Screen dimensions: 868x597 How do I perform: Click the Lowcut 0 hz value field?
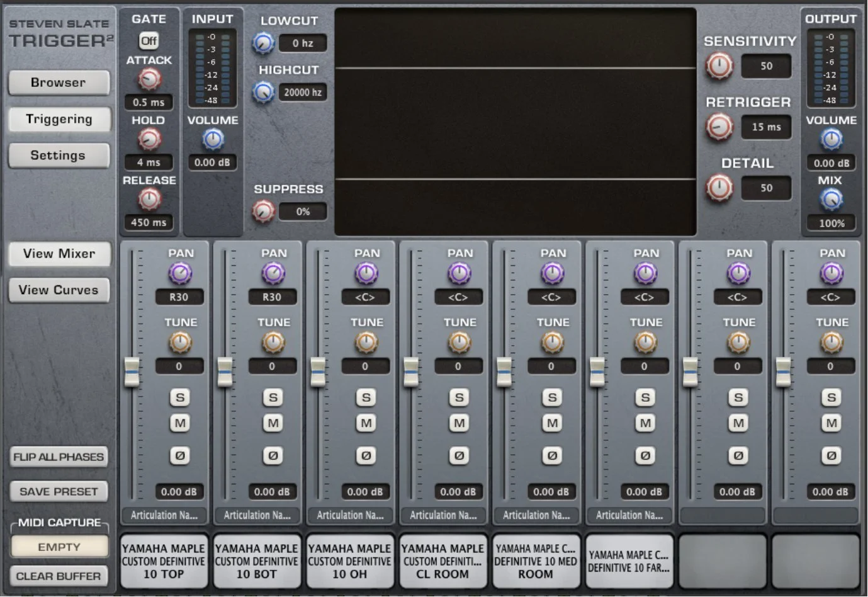(x=303, y=43)
